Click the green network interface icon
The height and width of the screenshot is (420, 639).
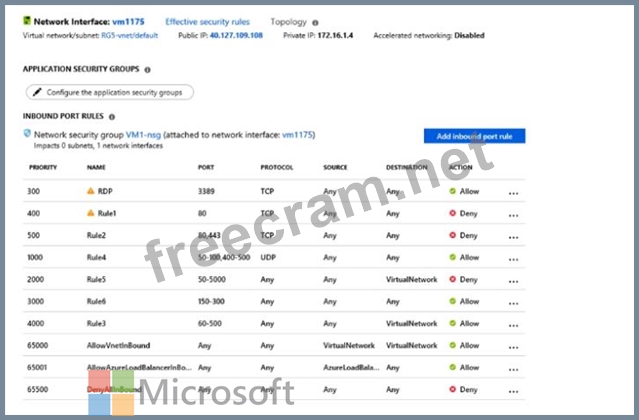[x=27, y=20]
